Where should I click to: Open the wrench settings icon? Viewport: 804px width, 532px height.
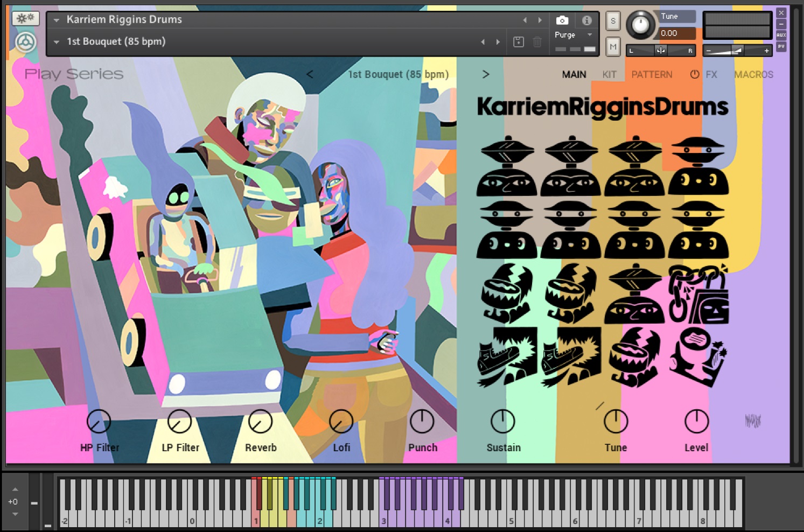25,18
